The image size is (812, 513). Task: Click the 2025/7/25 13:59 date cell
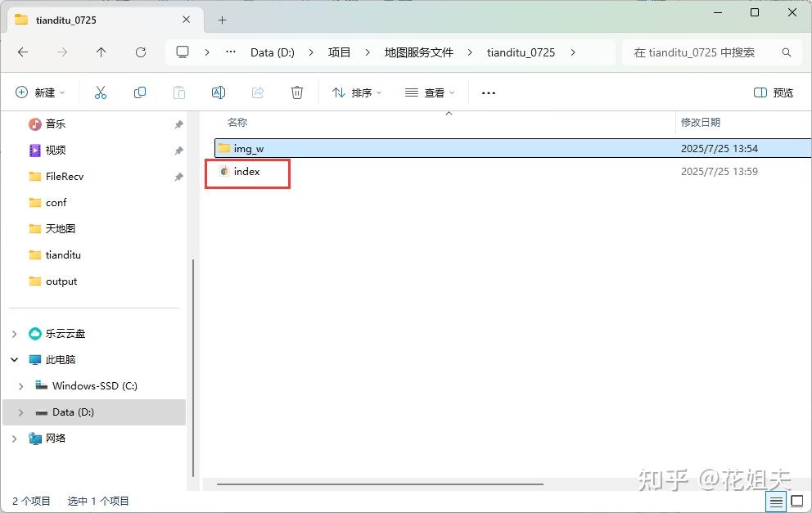click(720, 172)
